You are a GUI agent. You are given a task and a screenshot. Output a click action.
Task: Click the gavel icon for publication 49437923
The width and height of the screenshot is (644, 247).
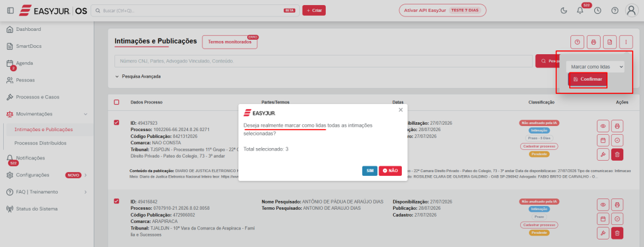point(603,155)
